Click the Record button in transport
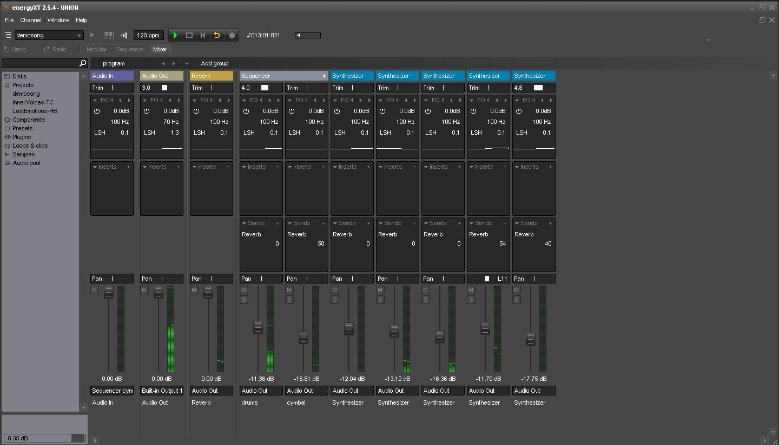Image resolution: width=779 pixels, height=445 pixels. tap(231, 35)
